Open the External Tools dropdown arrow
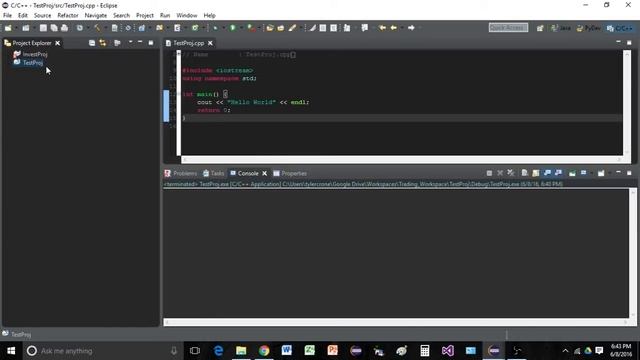Viewport: 640px width, 360px height. (x=259, y=28)
